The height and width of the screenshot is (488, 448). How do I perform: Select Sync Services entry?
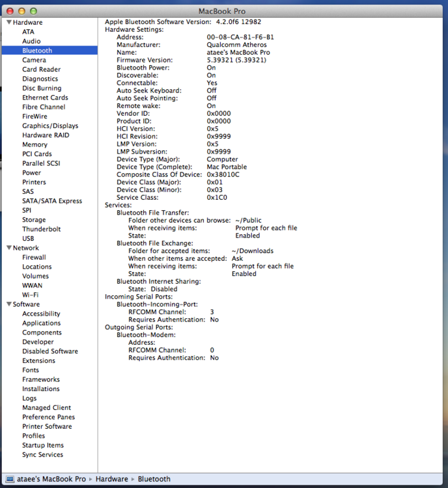[43, 455]
